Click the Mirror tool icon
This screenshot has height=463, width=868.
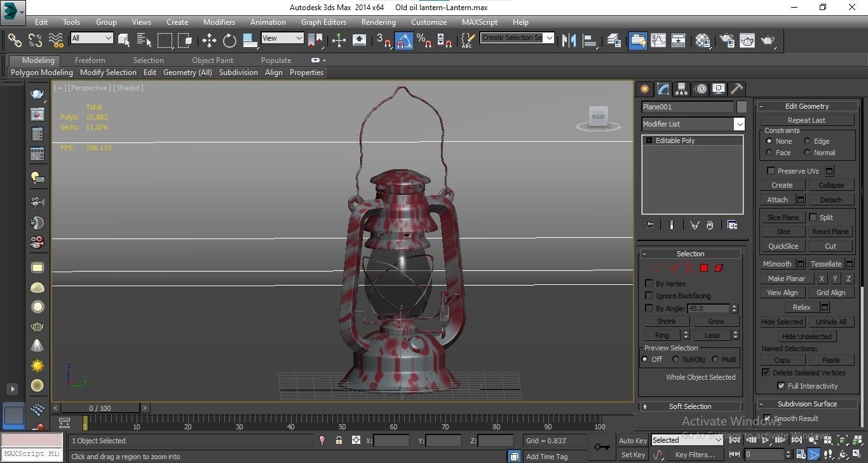point(569,40)
